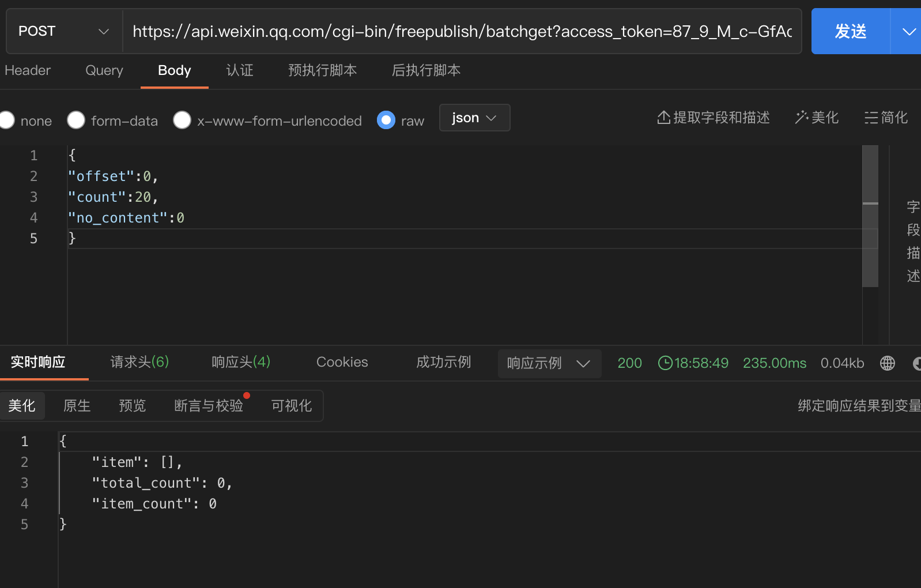The image size is (921, 588).
Task: Click the "no_content":0 line in body
Action: 126,218
